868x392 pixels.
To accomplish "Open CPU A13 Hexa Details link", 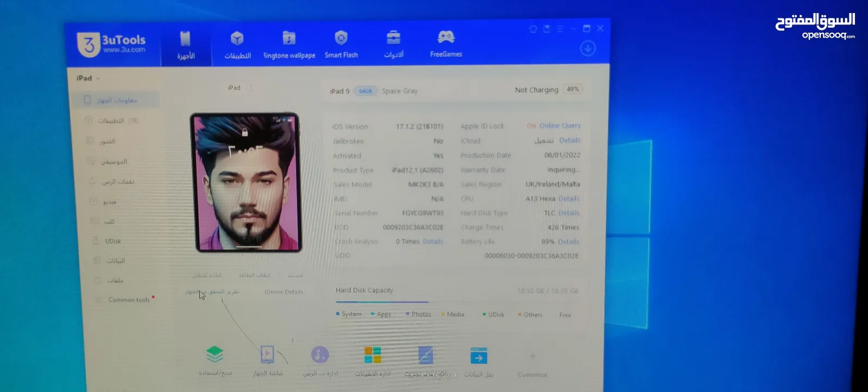I will click(x=569, y=199).
